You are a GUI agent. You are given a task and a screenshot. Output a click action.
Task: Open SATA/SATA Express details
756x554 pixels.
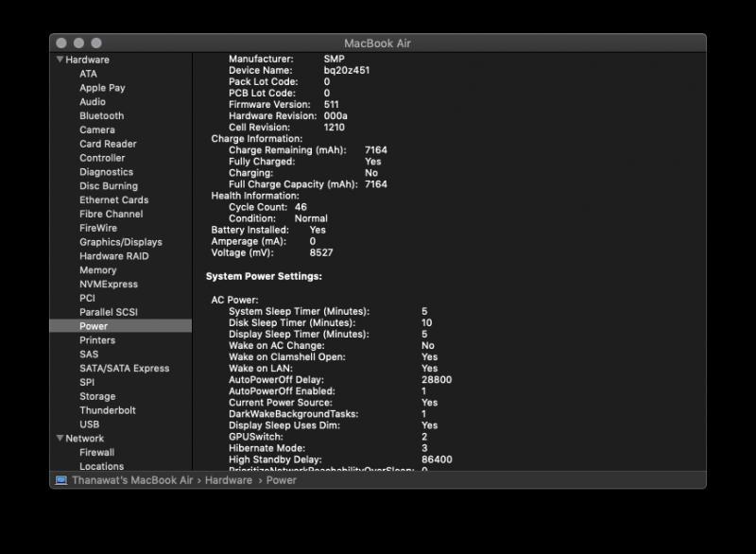point(125,368)
